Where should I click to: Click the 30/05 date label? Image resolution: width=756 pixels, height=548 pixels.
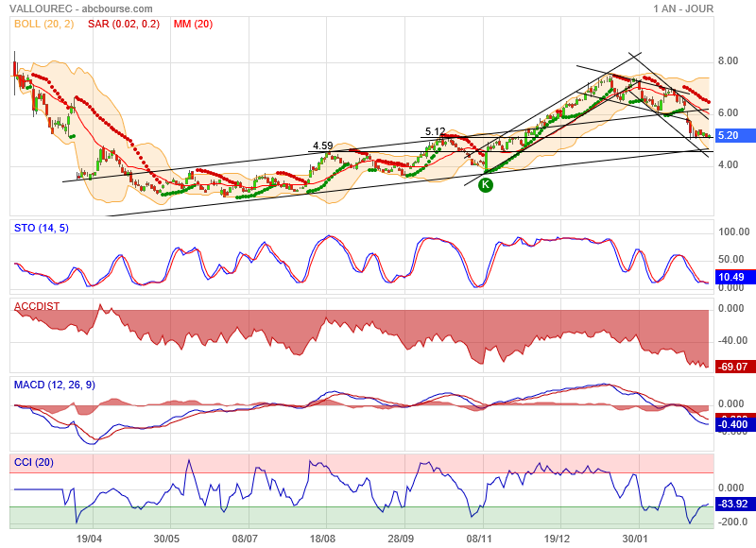point(166,539)
